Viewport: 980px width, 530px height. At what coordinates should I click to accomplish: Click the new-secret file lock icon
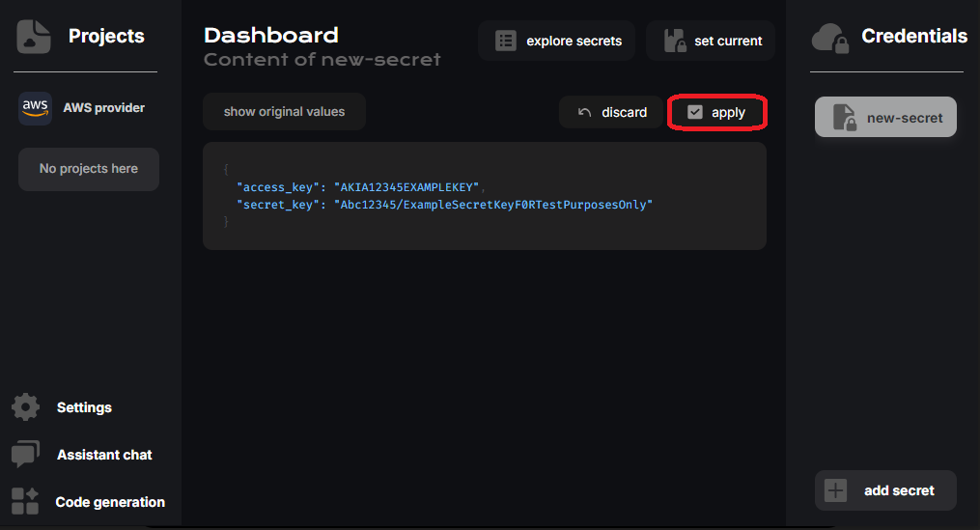[845, 118]
